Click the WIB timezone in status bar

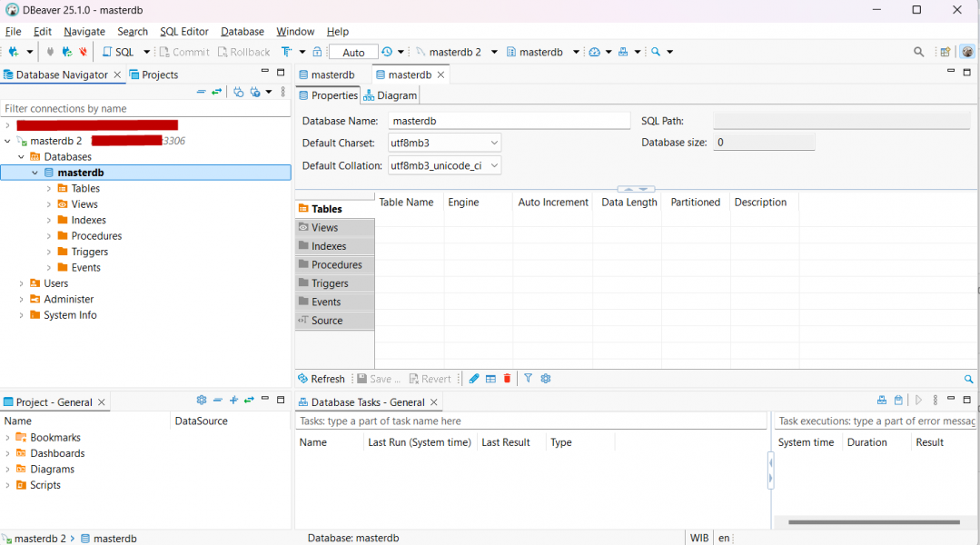coord(699,538)
